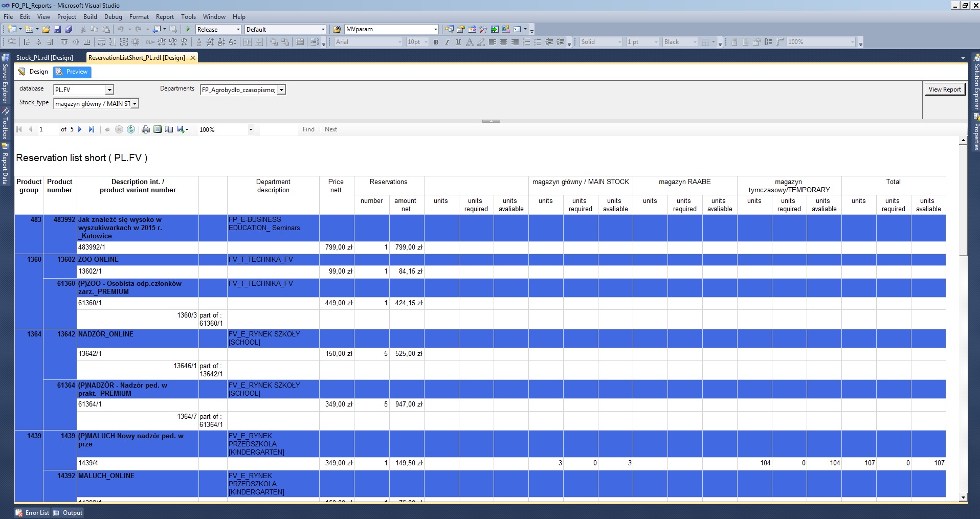This screenshot has height=519, width=980.
Task: Start debugging with the green play icon
Action: [188, 29]
